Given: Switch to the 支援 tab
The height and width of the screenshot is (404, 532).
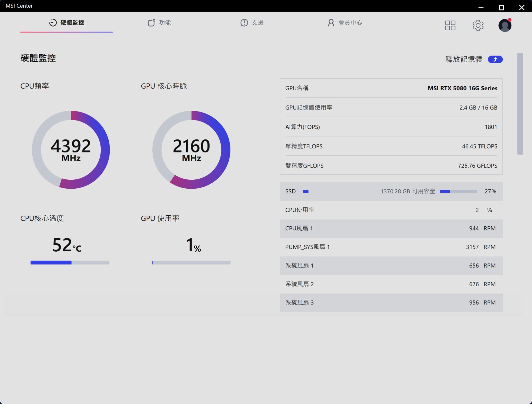Looking at the screenshot, I should [252, 23].
